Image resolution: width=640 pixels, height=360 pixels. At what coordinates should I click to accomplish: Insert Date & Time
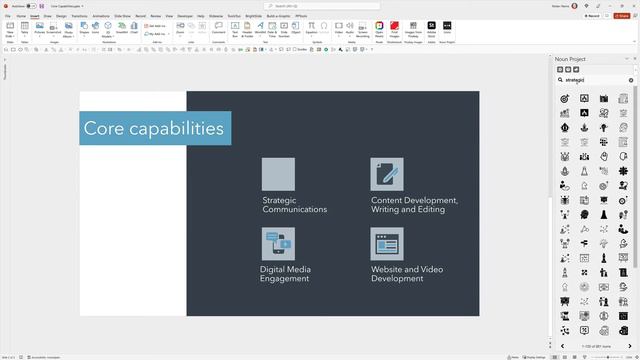pyautogui.click(x=272, y=29)
